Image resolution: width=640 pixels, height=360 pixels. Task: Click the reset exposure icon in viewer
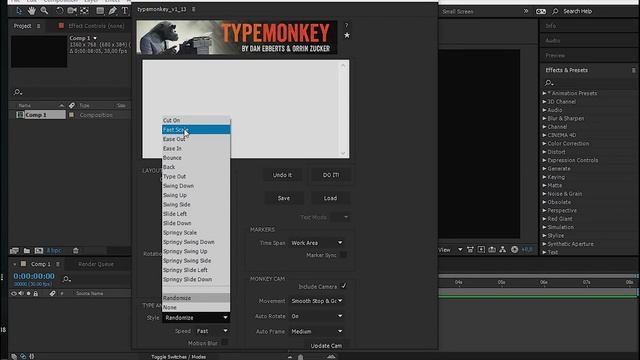tap(514, 249)
